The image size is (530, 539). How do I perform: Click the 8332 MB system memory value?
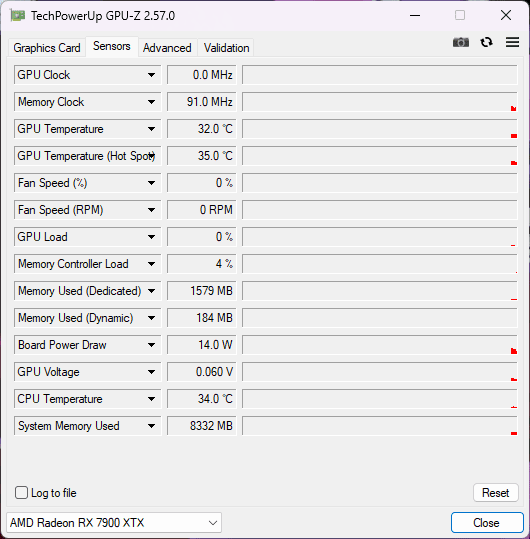click(x=202, y=426)
